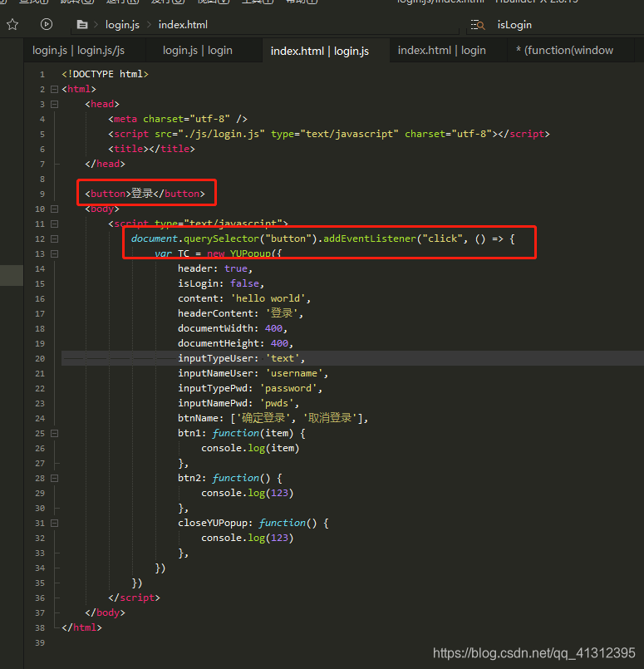Click the <!DOCTYPE html> text
The image size is (644, 669).
tap(105, 74)
